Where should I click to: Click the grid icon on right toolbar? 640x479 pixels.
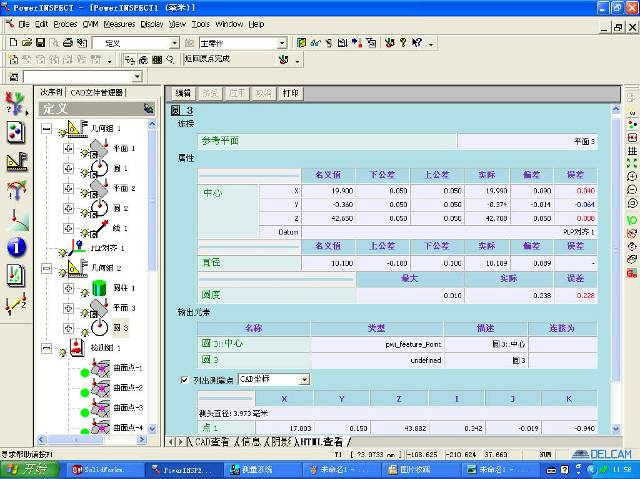632,151
